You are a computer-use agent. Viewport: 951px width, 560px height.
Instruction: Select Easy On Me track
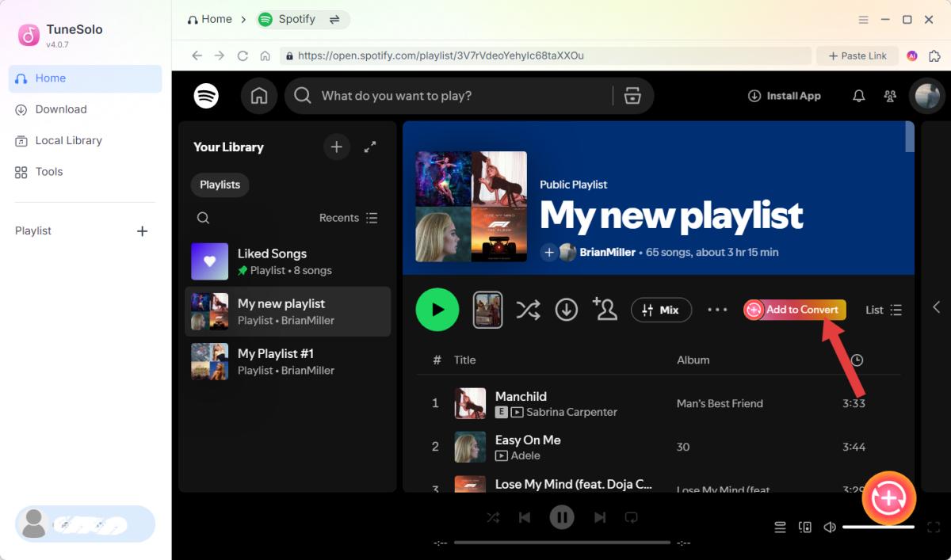tap(659, 447)
